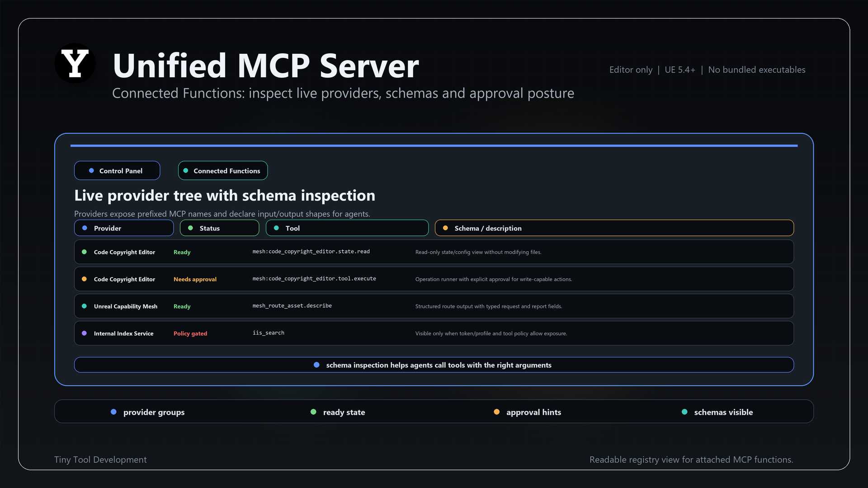The height and width of the screenshot is (488, 868).
Task: Click the UE 5.4+ label
Action: [680, 70]
